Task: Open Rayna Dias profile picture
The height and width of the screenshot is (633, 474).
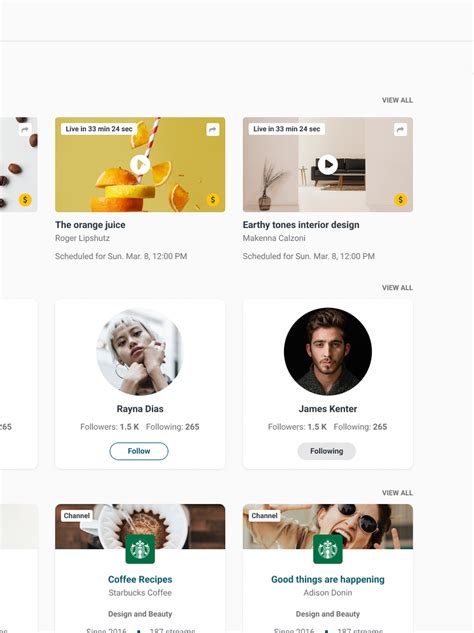Action: tap(140, 352)
